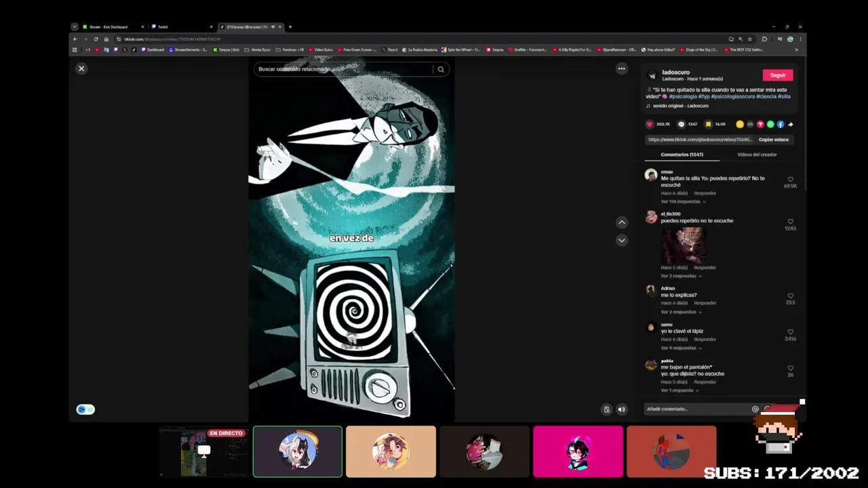Click the browser home icon
This screenshot has height=488, width=868.
click(106, 39)
